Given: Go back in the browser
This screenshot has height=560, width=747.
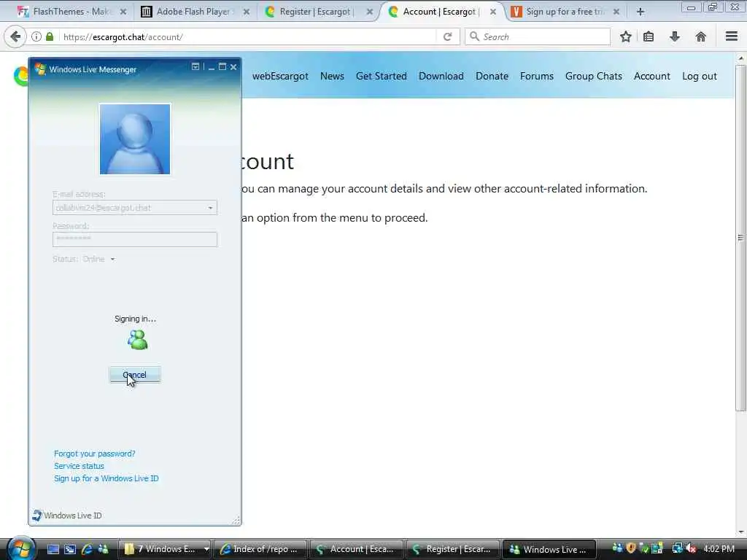Looking at the screenshot, I should tap(15, 36).
